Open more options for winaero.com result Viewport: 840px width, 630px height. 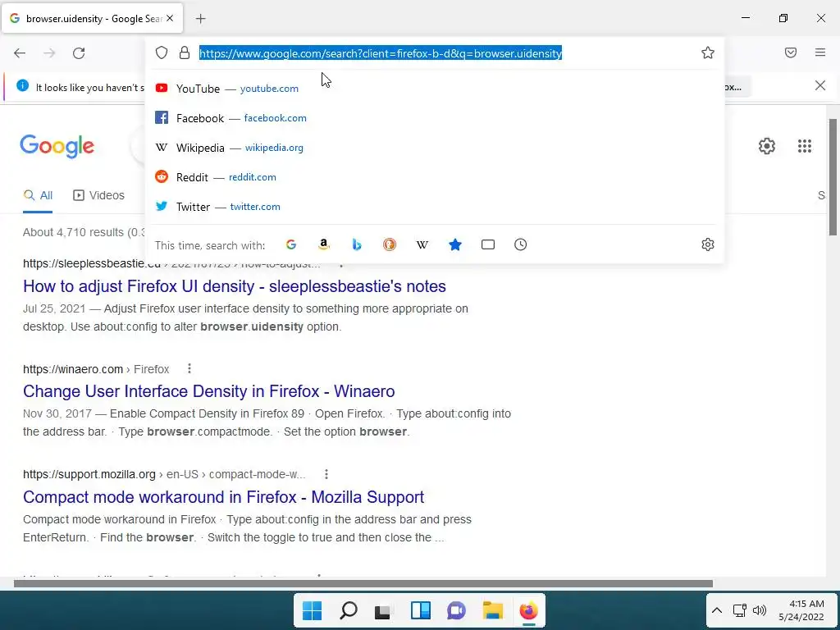click(189, 368)
